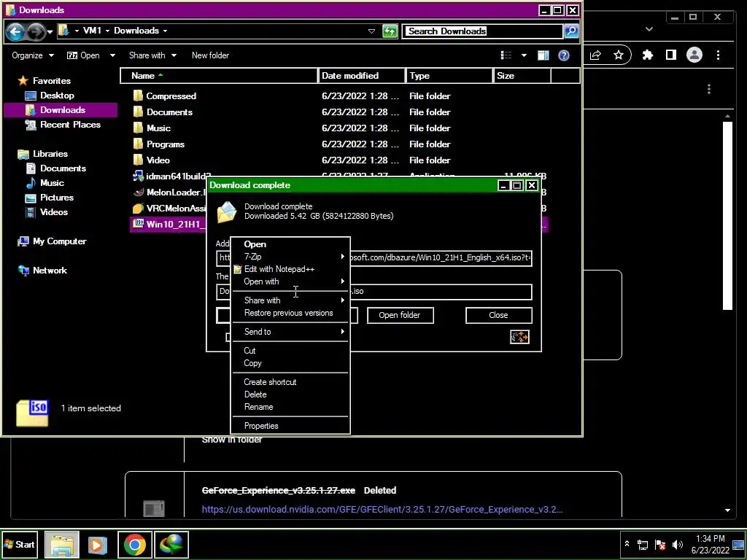Click the Search Downloads field
Screen dimensions: 747x560
482,31
